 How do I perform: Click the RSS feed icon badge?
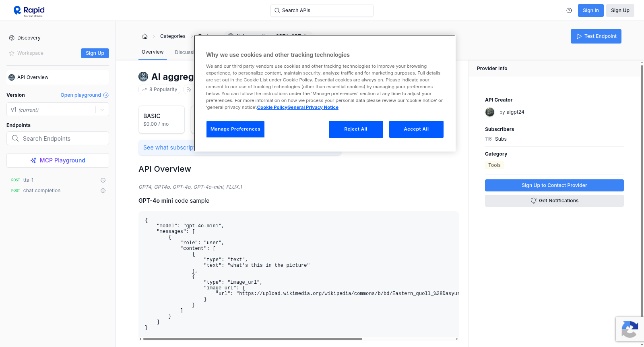pos(189,89)
